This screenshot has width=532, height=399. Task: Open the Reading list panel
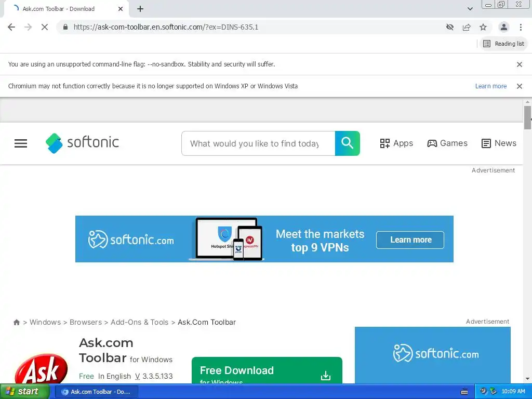tap(504, 44)
